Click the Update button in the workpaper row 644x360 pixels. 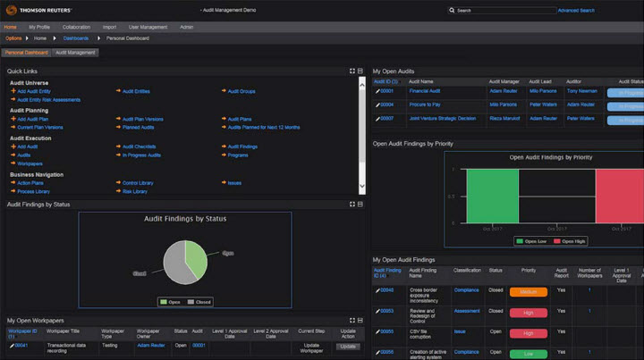click(348, 347)
